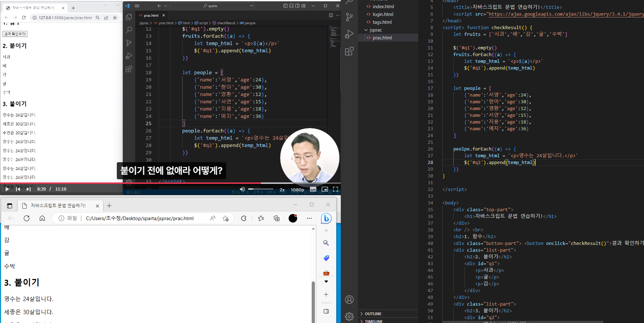Click the Edge address bar with prac.html path
The image size is (644, 323).
pos(140,218)
